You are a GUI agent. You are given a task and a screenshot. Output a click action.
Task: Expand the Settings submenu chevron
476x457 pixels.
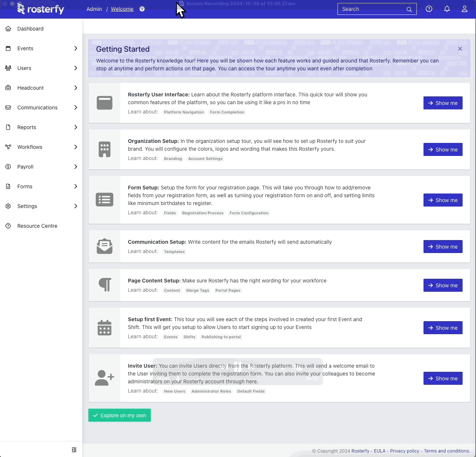tap(76, 206)
